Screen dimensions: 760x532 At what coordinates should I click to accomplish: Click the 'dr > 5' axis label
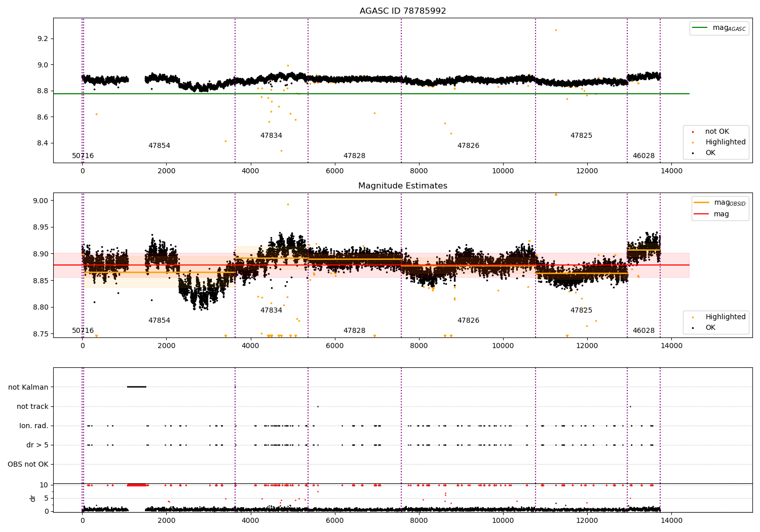[37, 445]
